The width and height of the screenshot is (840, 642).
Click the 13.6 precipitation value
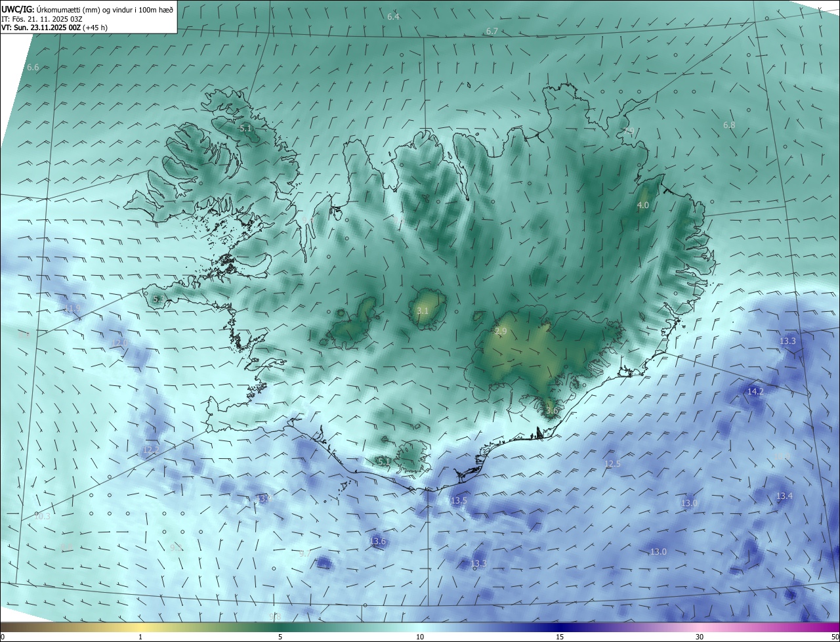coord(377,542)
